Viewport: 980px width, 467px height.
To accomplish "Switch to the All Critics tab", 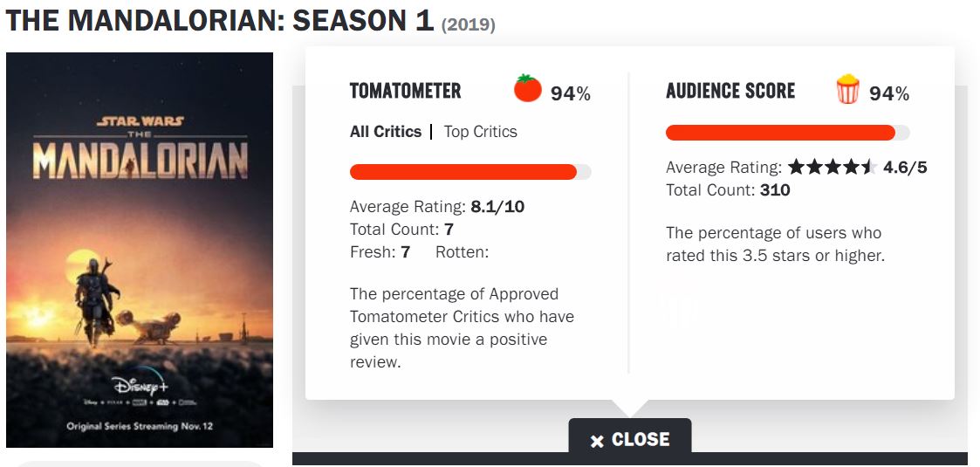I will point(384,132).
